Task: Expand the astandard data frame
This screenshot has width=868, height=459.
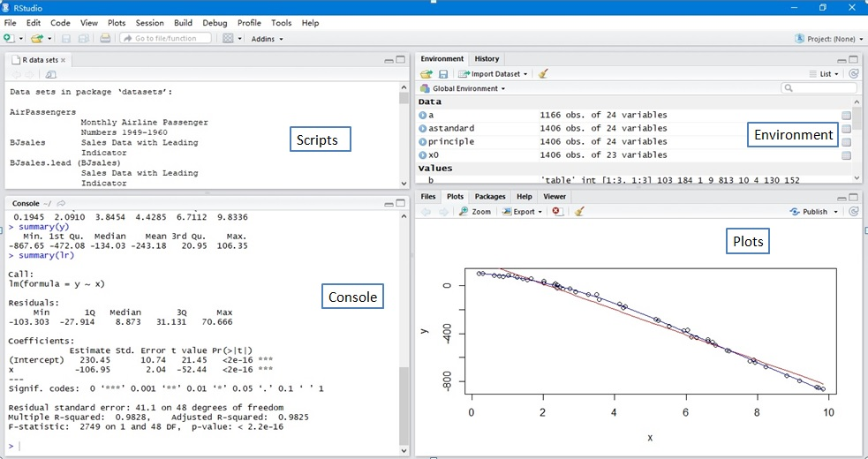Action: tap(422, 129)
